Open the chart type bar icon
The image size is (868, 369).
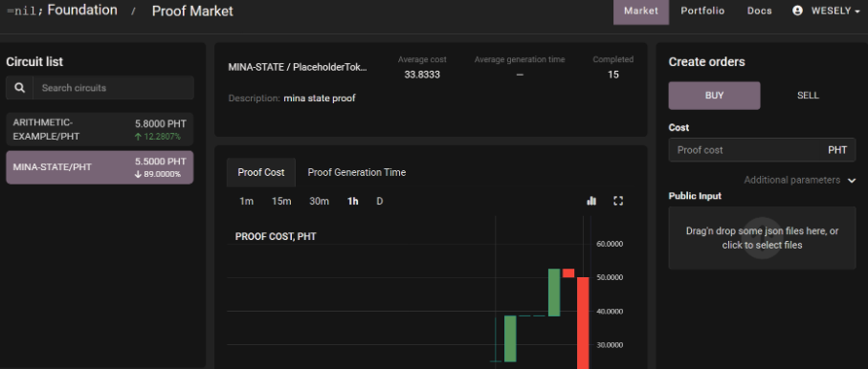pos(591,201)
